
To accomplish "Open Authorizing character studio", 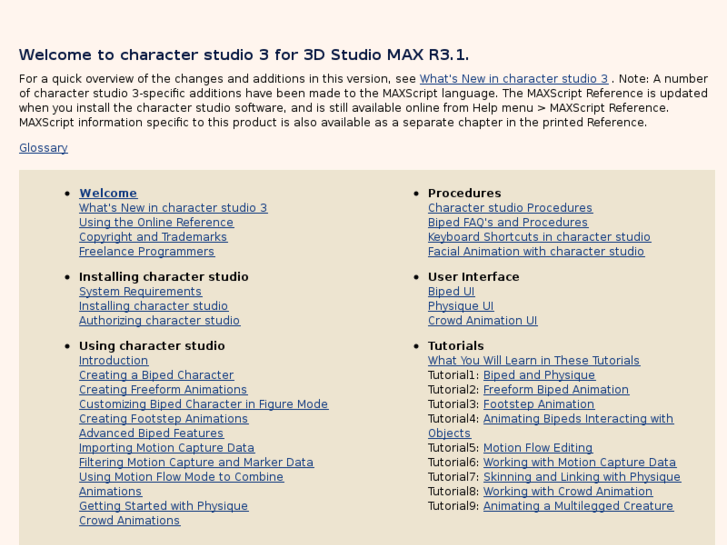I will click(x=159, y=321).
